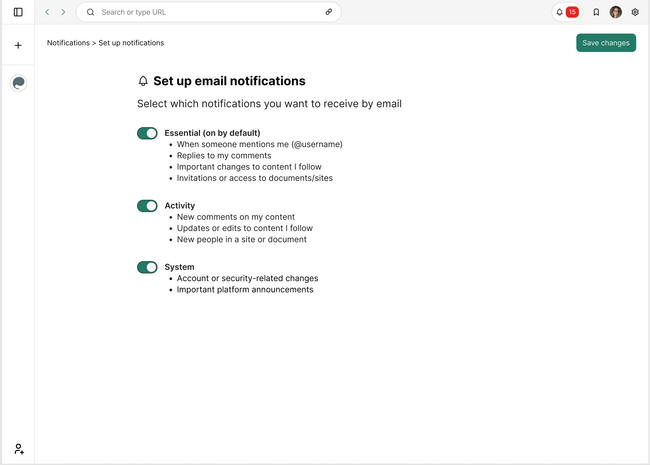This screenshot has width=650, height=465.
Task: Open the app logo in left sidebar
Action: tap(18, 83)
